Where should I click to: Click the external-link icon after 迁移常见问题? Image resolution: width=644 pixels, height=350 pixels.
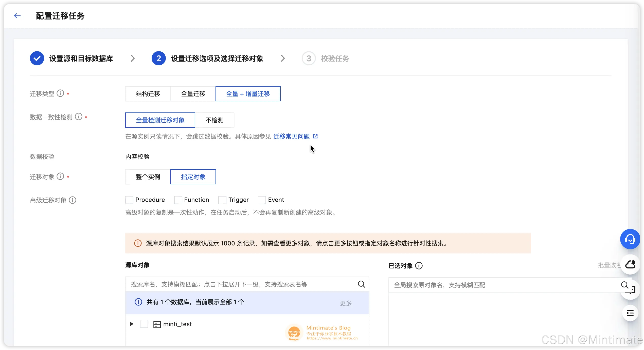click(315, 136)
